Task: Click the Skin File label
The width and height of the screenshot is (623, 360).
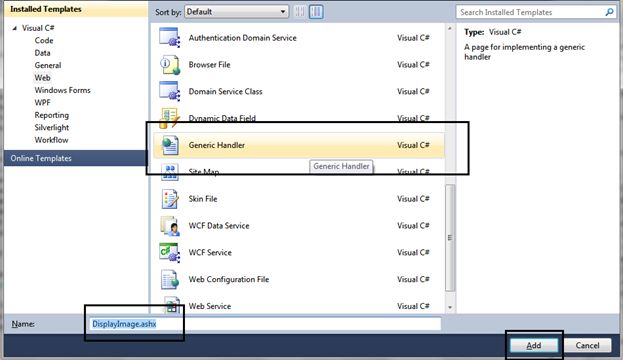Action: [x=203, y=199]
